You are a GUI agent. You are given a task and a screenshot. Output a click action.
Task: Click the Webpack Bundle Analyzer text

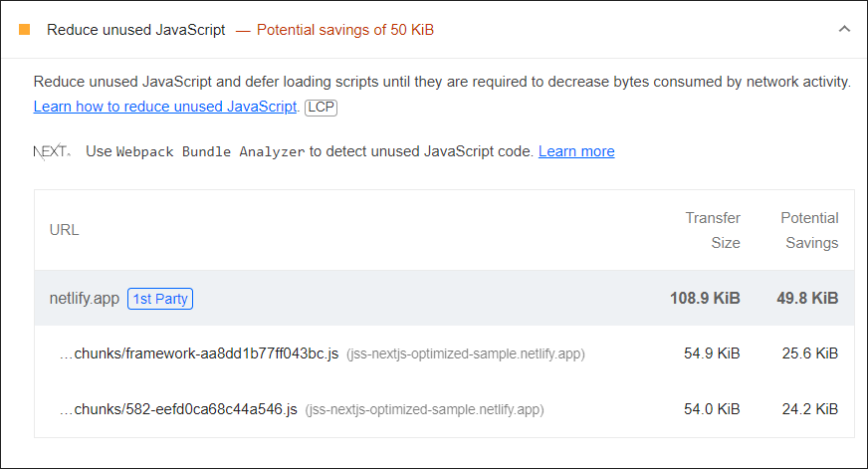(x=210, y=152)
